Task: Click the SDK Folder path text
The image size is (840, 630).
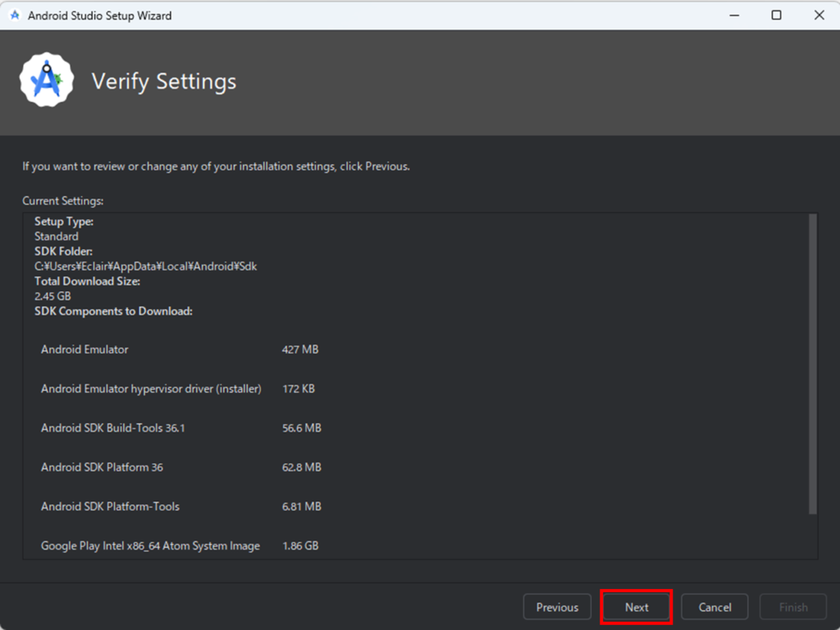Action: 145,267
